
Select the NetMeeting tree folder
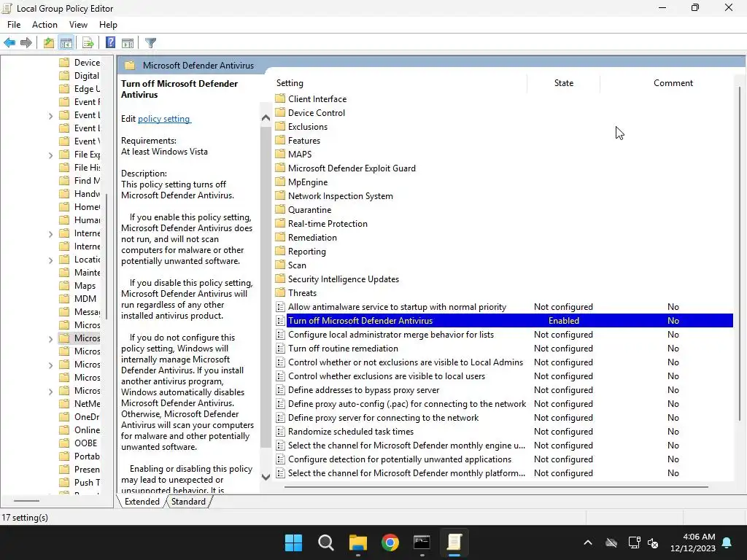[x=80, y=404]
